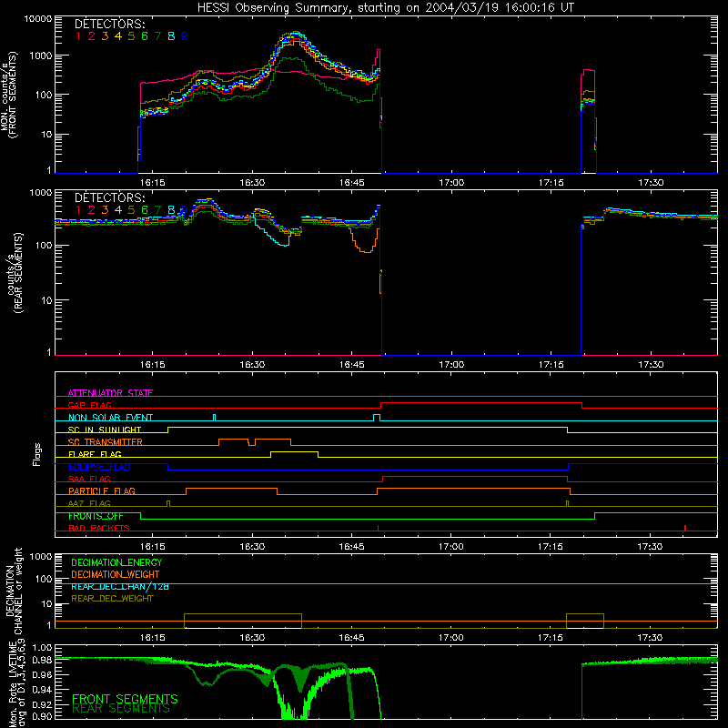
Task: Click the DECIMATION_WEIGHT legend label
Action: (x=116, y=574)
